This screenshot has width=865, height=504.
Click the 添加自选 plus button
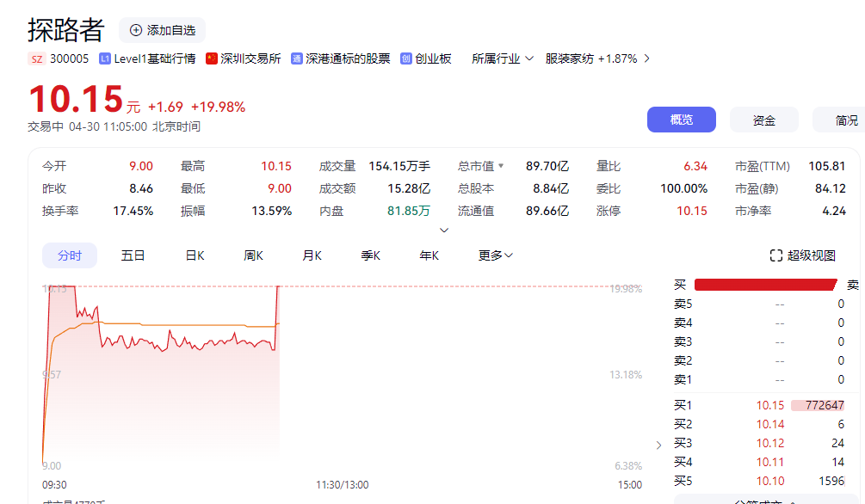pos(162,30)
